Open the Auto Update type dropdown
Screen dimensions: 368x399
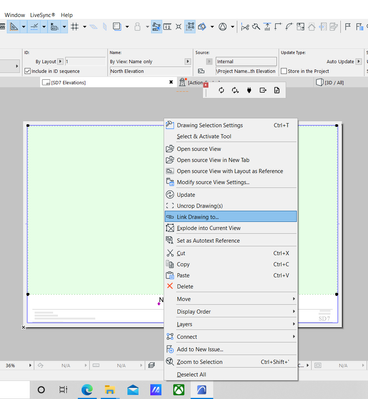tap(359, 61)
